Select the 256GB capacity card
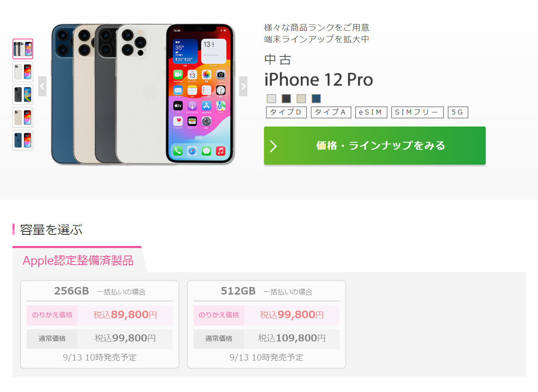Image resolution: width=538 pixels, height=392 pixels. (100, 324)
